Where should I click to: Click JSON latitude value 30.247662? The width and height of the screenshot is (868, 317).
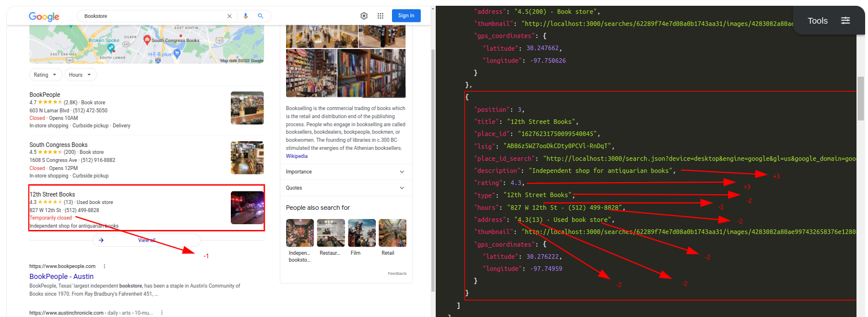[542, 48]
